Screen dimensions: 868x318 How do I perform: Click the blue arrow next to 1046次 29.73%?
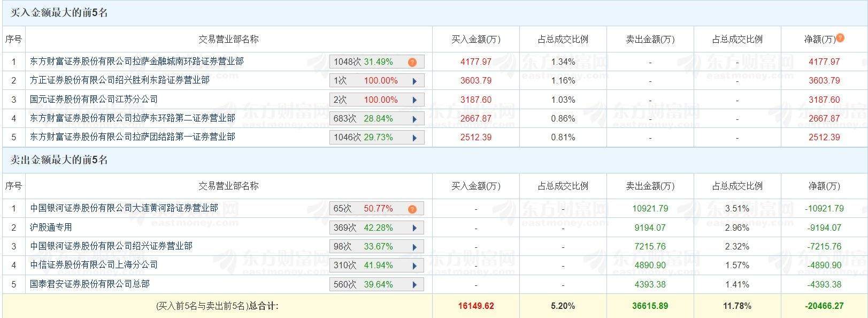coord(414,138)
